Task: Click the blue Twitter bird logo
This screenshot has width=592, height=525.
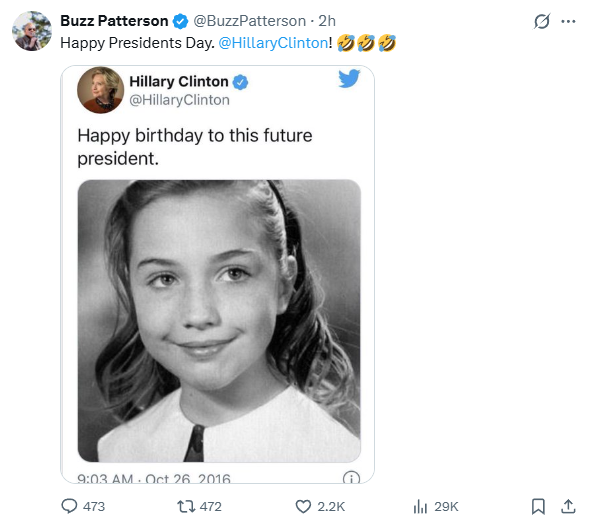Action: tap(349, 78)
